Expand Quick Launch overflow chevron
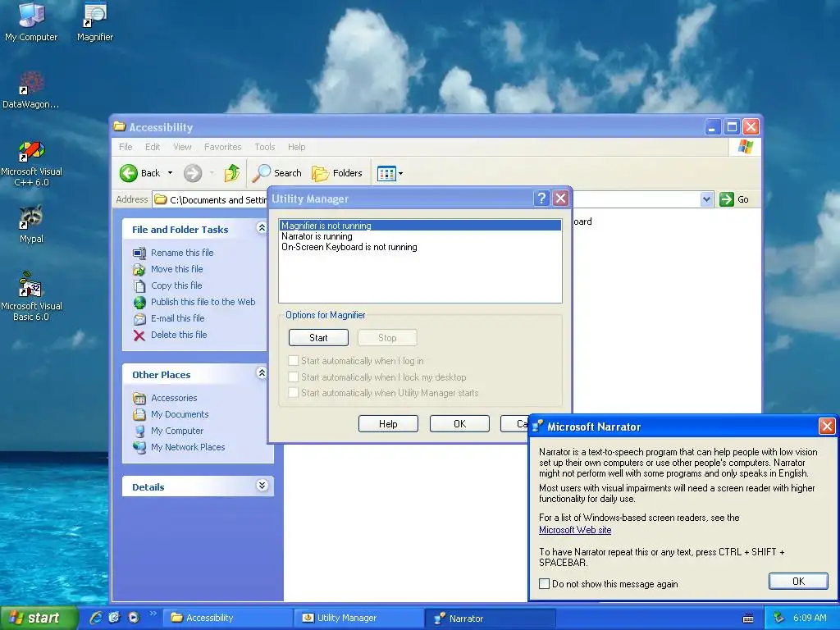 pos(153,614)
